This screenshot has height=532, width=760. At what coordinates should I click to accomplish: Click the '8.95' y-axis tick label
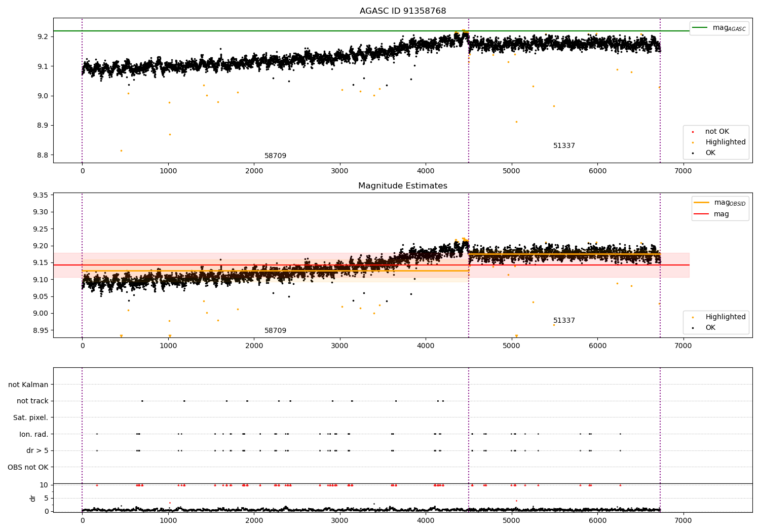(41, 330)
